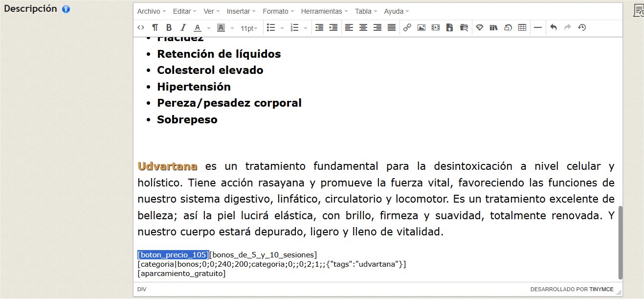644x299 pixels.
Task: Open the Herramientas menu
Action: [x=324, y=11]
